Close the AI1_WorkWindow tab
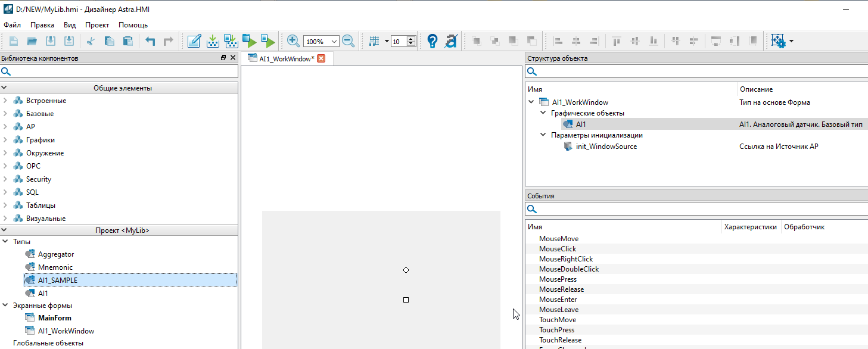 pos(321,58)
